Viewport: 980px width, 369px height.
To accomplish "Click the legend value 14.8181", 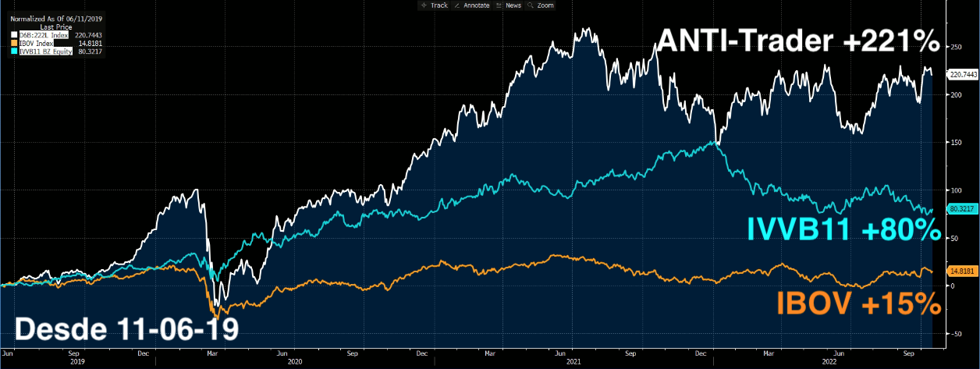I will pyautogui.click(x=91, y=43).
